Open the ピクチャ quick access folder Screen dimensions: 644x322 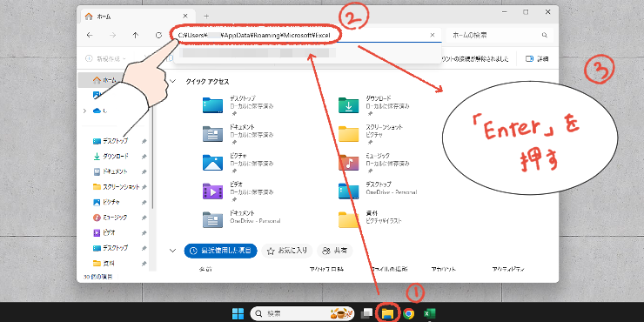[238, 163]
